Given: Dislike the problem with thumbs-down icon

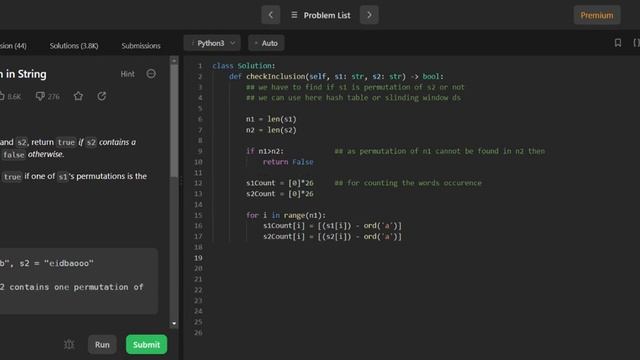Looking at the screenshot, I should [40, 96].
